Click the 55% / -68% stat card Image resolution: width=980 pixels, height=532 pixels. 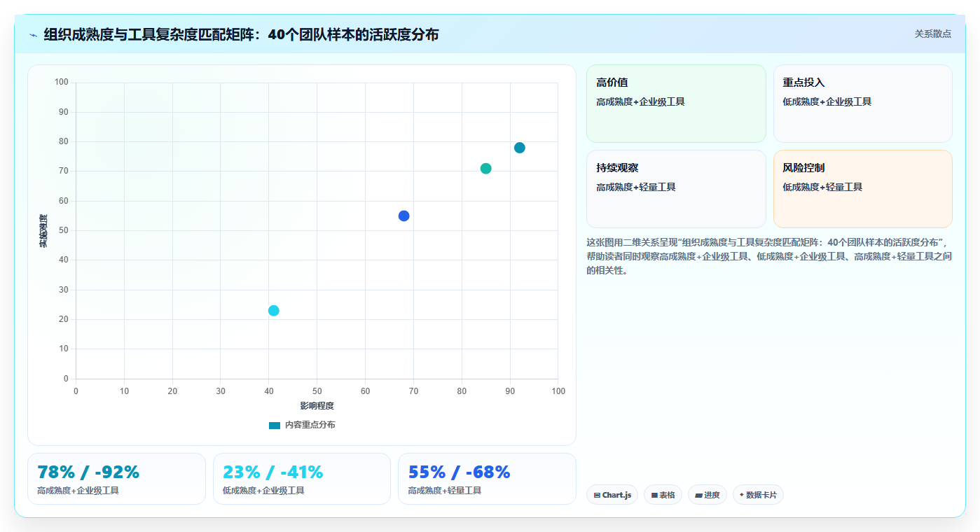[x=487, y=479]
